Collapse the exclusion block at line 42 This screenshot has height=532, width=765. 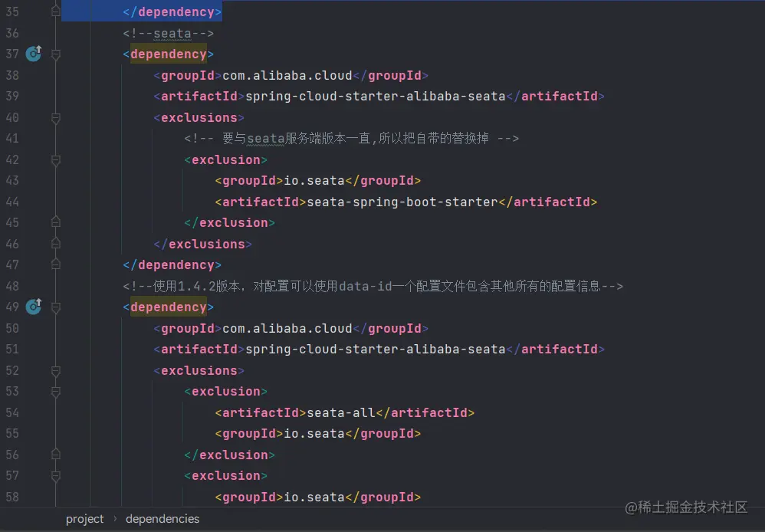56,160
